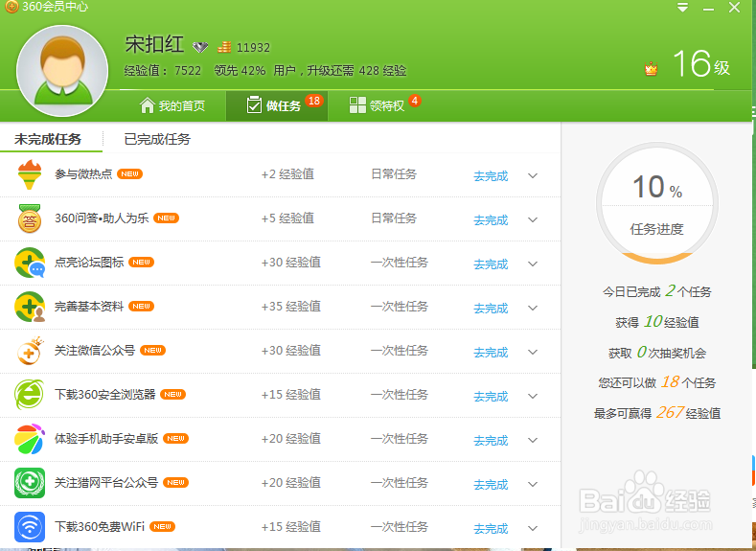The height and width of the screenshot is (551, 756).
Task: Click the 10% 任务进度 progress circle
Action: pyautogui.click(x=657, y=203)
